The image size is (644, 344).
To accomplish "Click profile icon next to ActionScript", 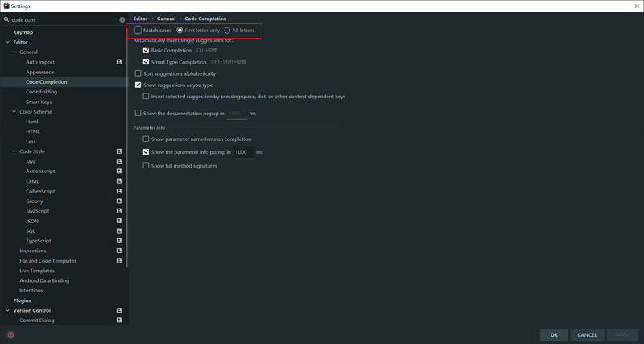I will (x=119, y=171).
